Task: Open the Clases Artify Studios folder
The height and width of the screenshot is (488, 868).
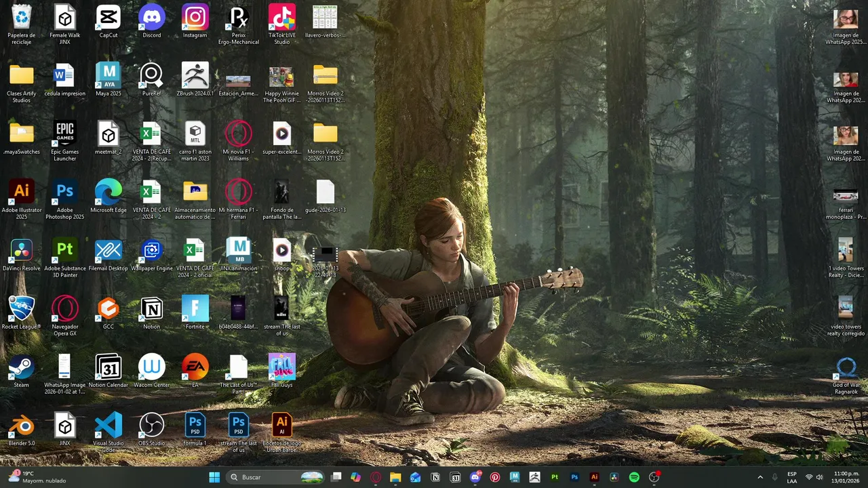Action: pyautogui.click(x=22, y=83)
